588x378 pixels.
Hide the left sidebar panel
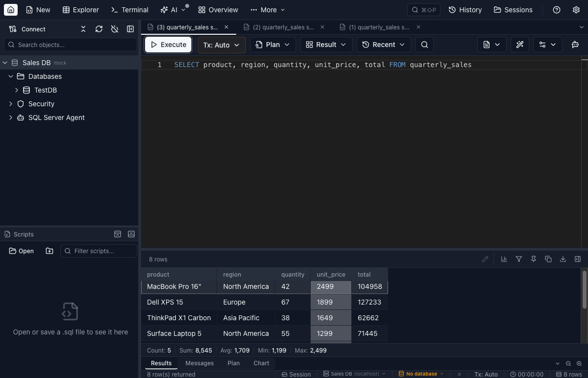130,29
